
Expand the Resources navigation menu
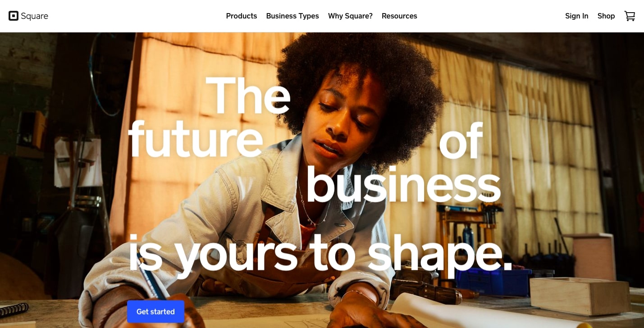[x=399, y=16]
